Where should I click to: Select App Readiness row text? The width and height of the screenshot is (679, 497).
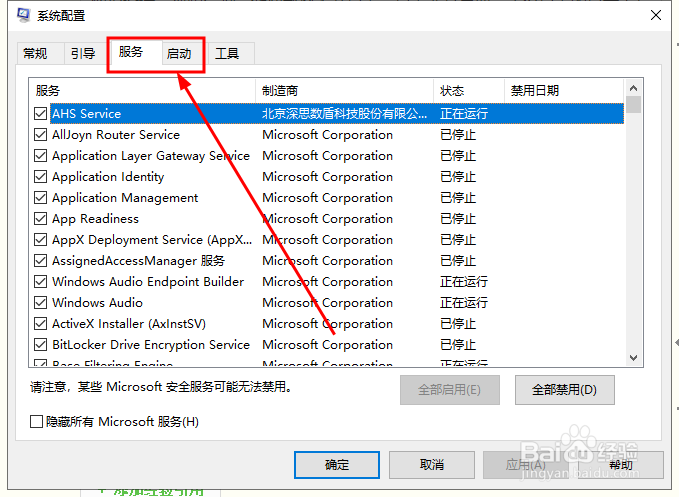(x=95, y=219)
